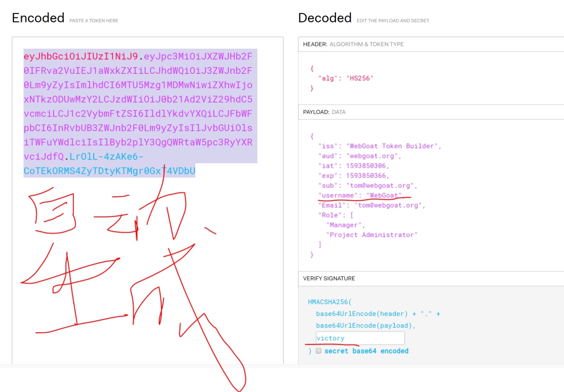Click the token line starting pbCI6InRvbUB3
The height and width of the screenshot is (392, 564).
(138, 128)
